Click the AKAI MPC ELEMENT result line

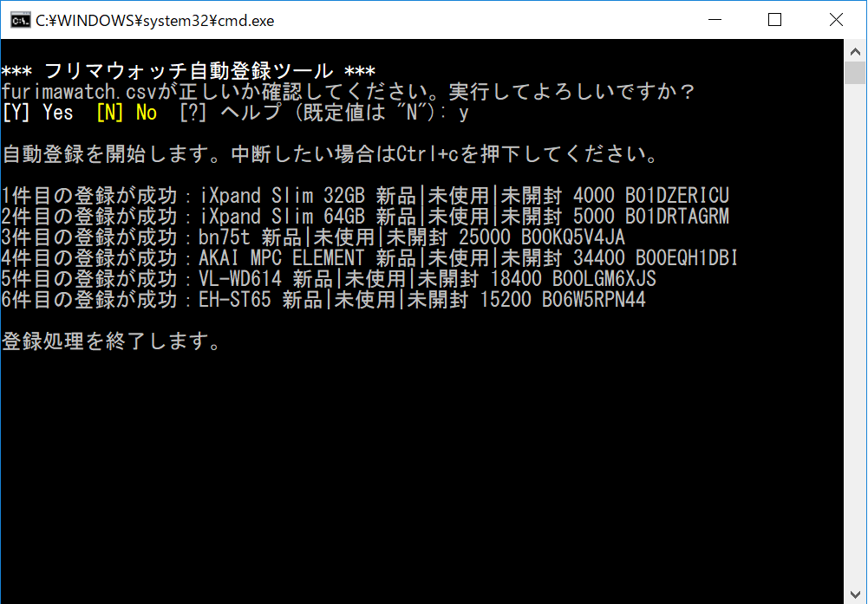pos(369,257)
